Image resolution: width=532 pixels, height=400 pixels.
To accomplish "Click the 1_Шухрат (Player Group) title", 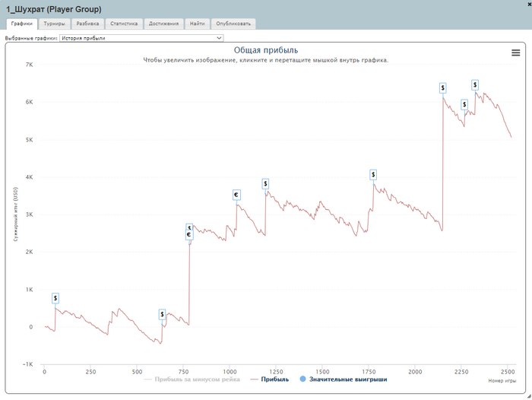I will [54, 9].
